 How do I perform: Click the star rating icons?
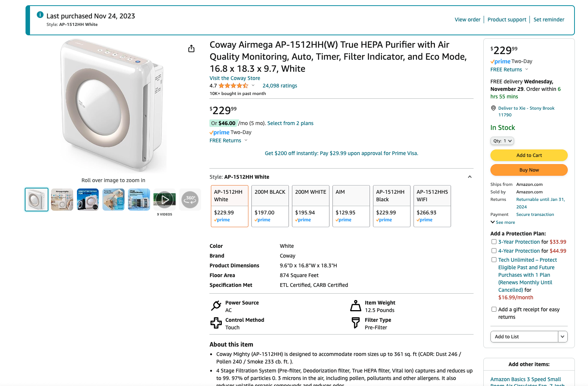233,86
